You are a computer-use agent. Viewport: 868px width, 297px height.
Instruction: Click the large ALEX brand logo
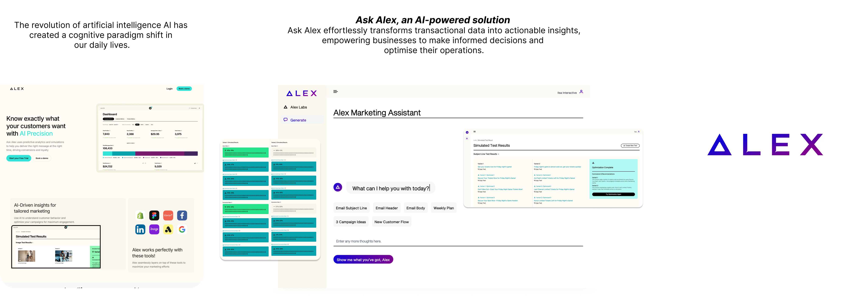point(765,145)
